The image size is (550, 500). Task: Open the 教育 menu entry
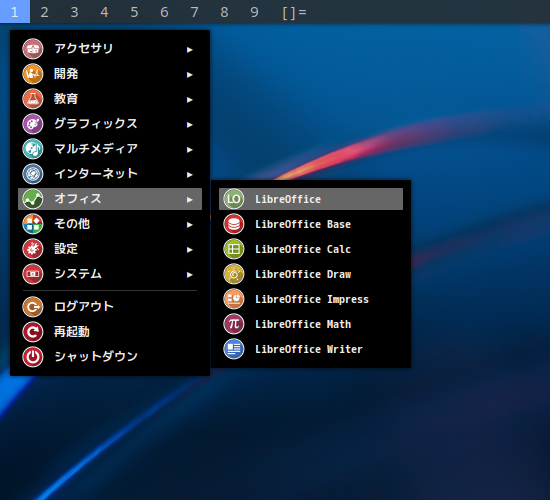pyautogui.click(x=110, y=99)
